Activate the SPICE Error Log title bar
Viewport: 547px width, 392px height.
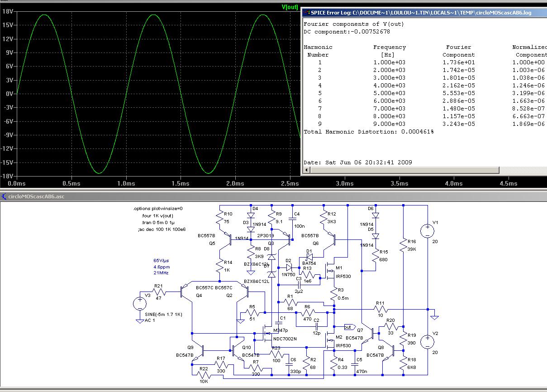(x=421, y=13)
